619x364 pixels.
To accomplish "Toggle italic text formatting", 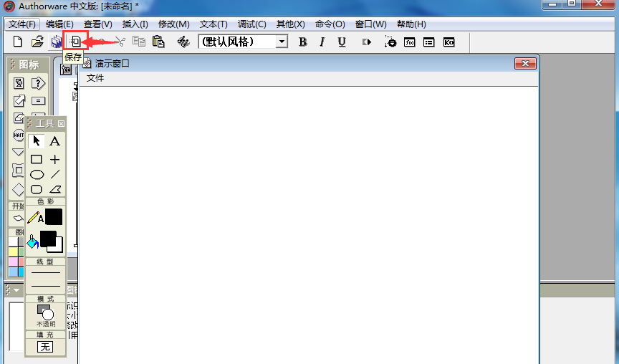I will (322, 42).
